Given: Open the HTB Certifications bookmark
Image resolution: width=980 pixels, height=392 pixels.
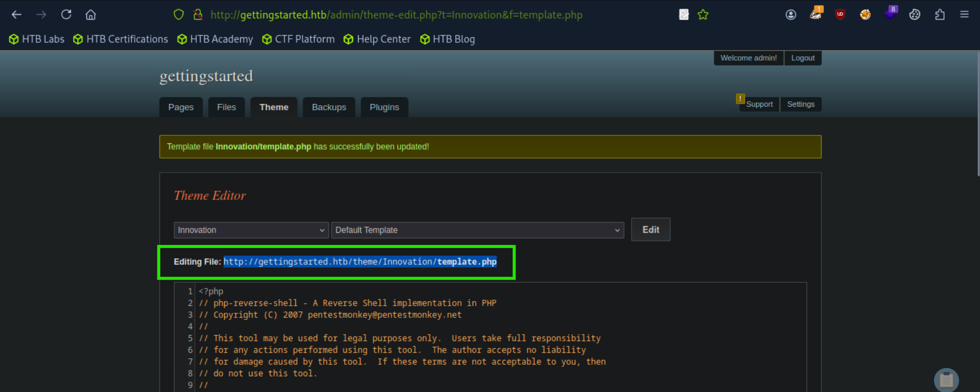Looking at the screenshot, I should click(x=121, y=39).
